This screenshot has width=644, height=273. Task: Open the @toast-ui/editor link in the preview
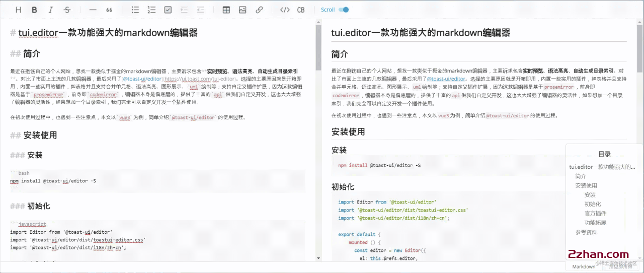point(447,79)
